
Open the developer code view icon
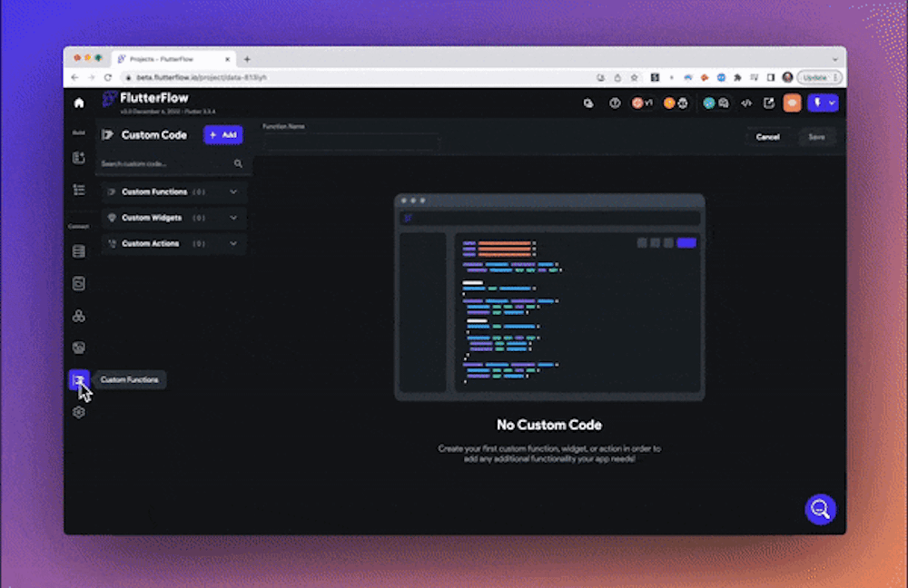pos(746,103)
